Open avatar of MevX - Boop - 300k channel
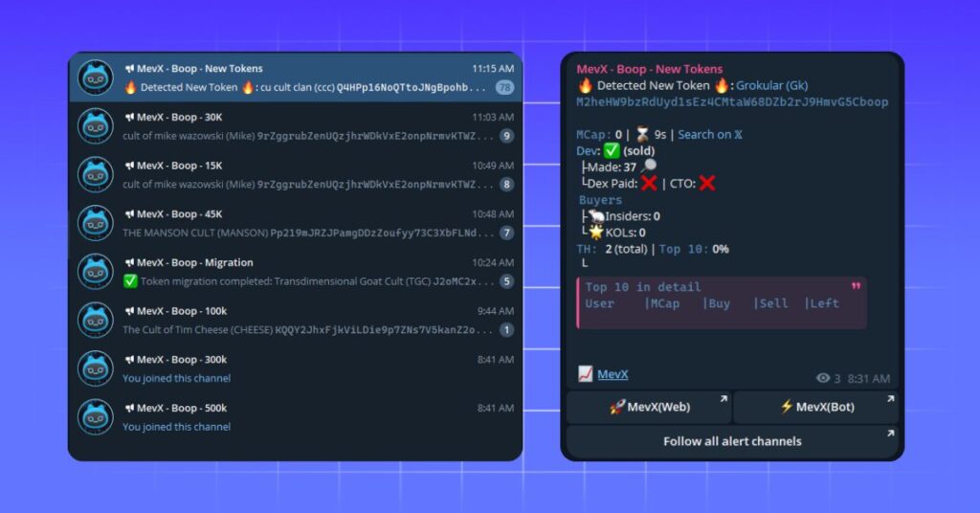This screenshot has height=513, width=980. point(95,368)
